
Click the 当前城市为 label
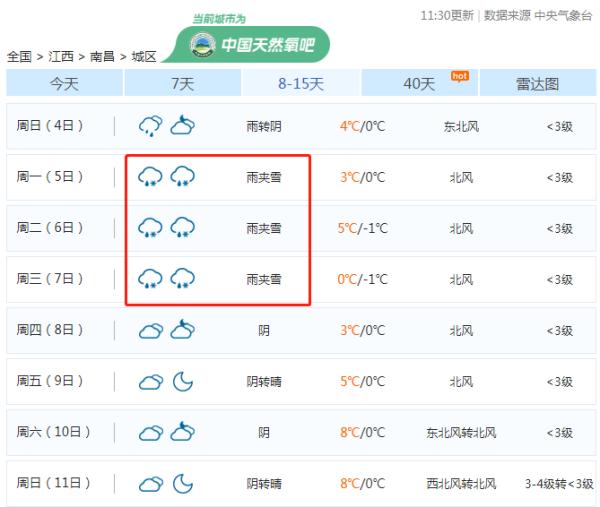[x=219, y=19]
